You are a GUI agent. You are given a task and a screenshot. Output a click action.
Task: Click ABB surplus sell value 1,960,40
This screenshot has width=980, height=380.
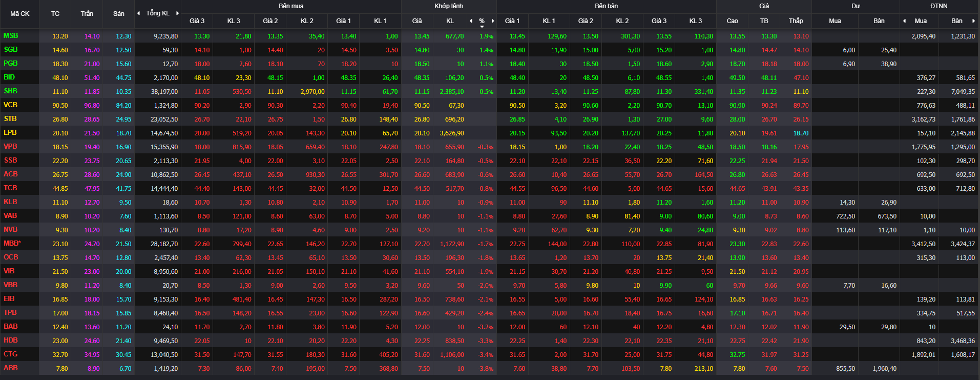[x=884, y=369]
